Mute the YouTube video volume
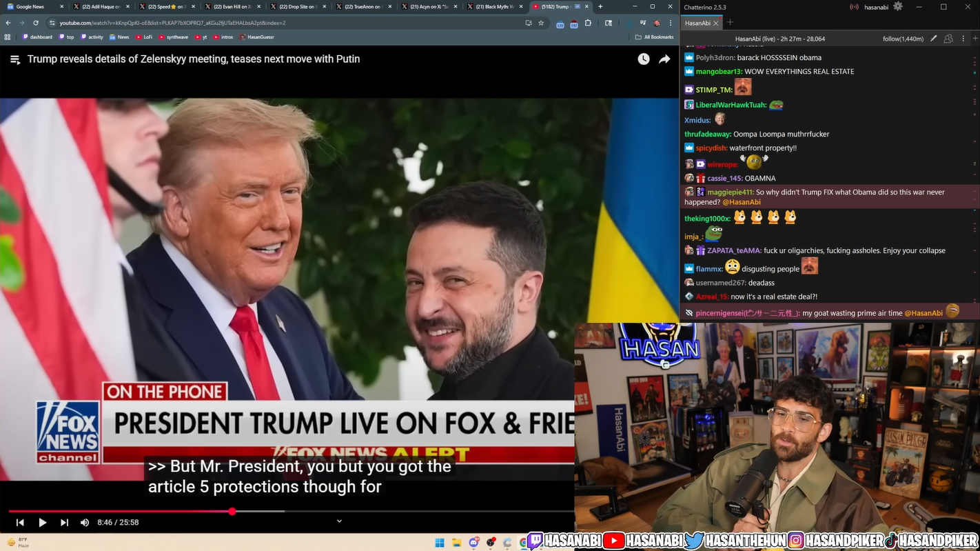980x551 pixels. (x=85, y=523)
